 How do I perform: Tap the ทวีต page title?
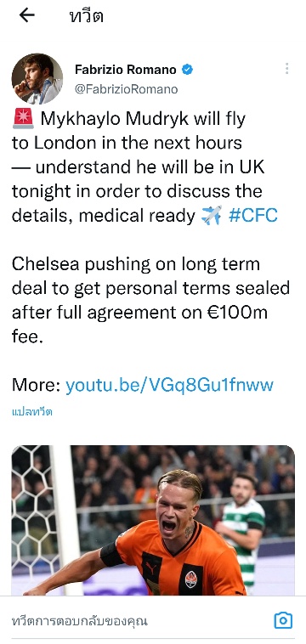pos(86,15)
